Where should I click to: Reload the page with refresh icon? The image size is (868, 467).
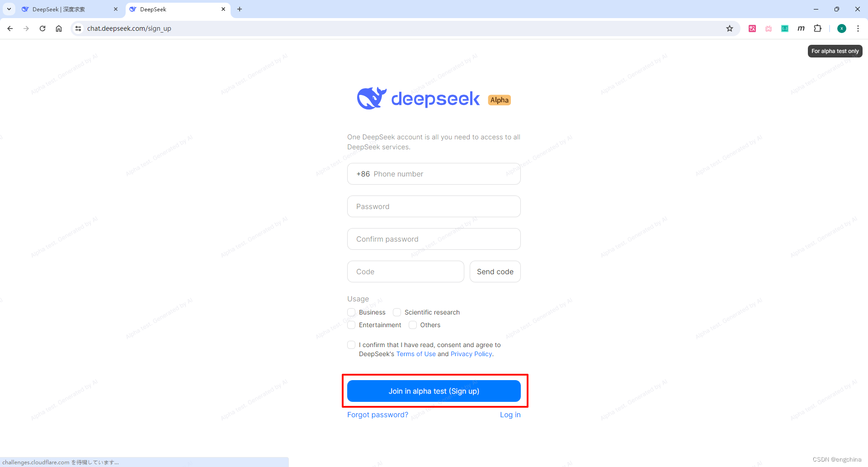42,29
